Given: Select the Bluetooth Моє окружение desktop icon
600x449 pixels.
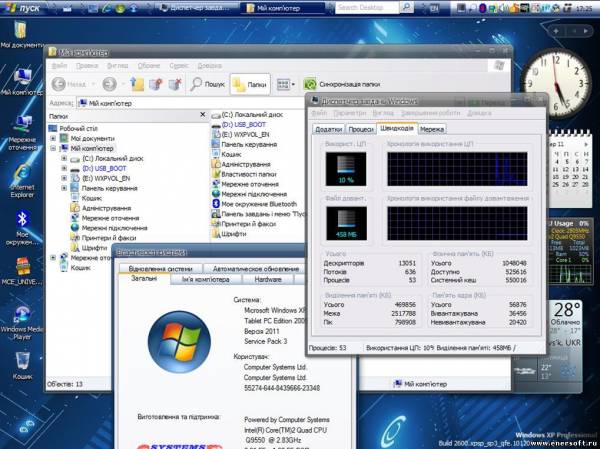Looking at the screenshot, I should tap(22, 228).
